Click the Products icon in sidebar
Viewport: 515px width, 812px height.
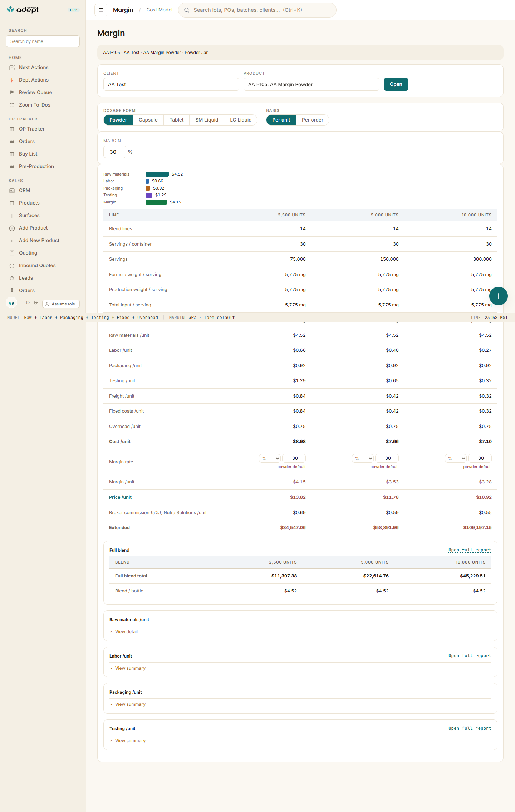pos(12,203)
